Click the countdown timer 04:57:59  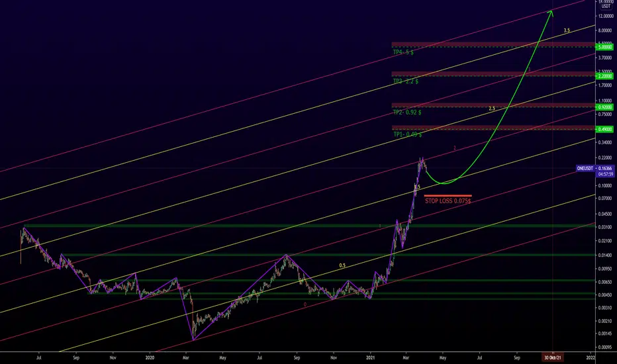605,174
